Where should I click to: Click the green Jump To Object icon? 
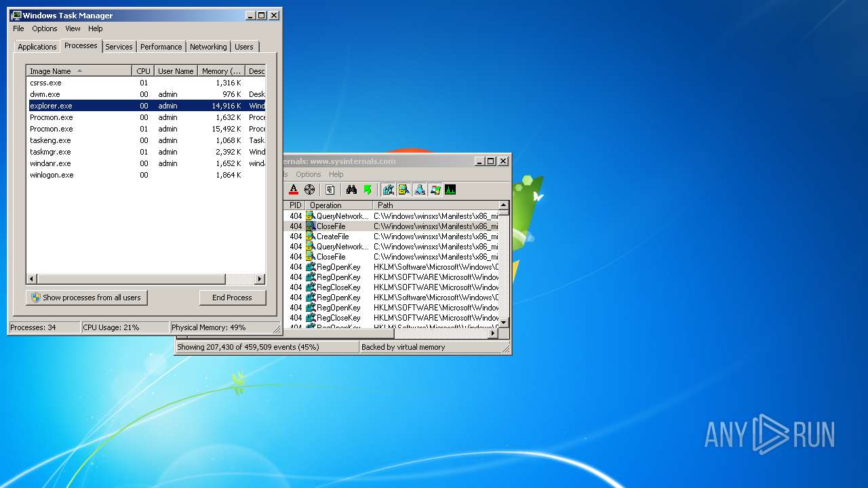click(x=368, y=190)
